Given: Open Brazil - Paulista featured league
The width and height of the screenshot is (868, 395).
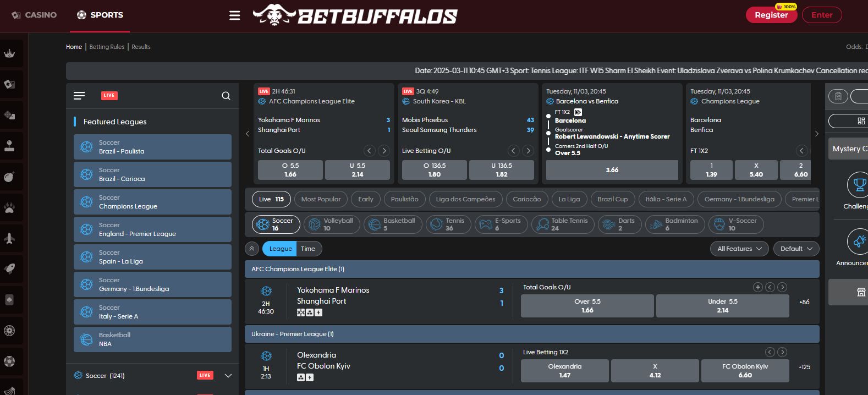Looking at the screenshot, I should 152,147.
